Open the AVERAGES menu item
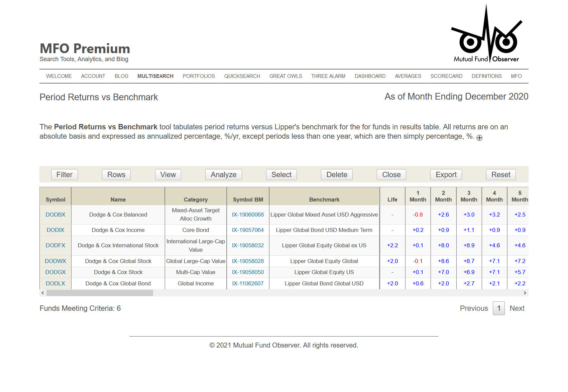 point(408,76)
